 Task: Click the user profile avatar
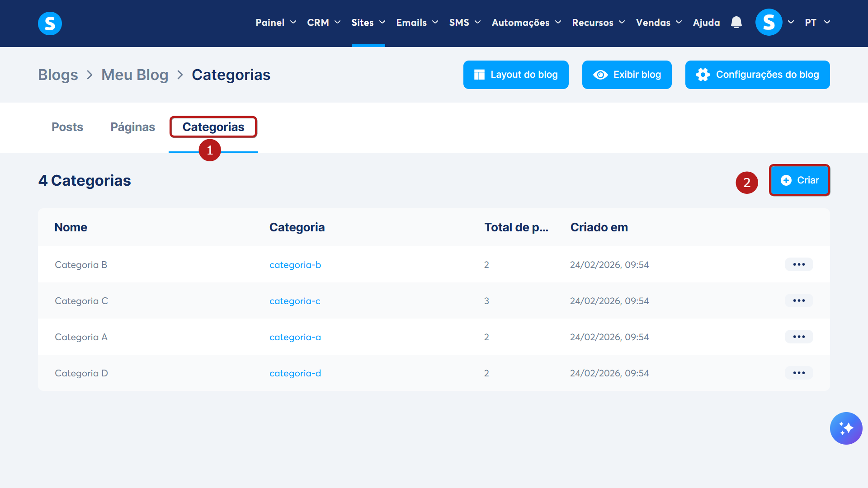pos(769,22)
